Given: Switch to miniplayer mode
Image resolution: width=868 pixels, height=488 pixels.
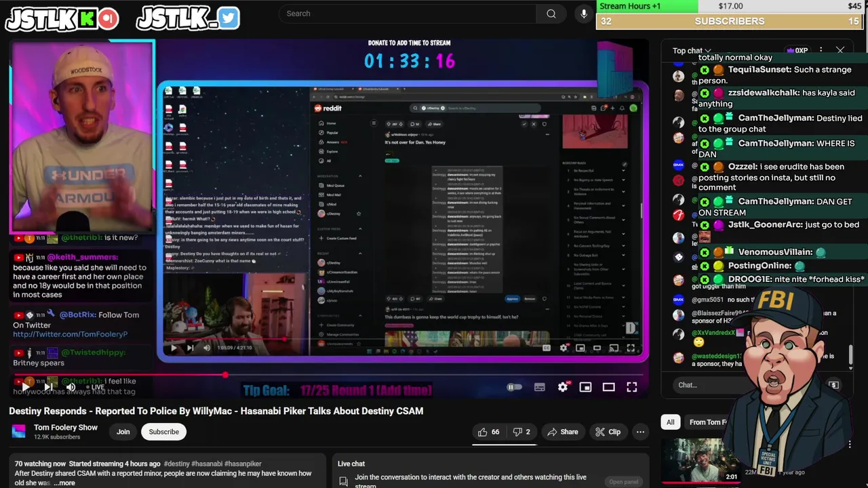Looking at the screenshot, I should (x=585, y=387).
